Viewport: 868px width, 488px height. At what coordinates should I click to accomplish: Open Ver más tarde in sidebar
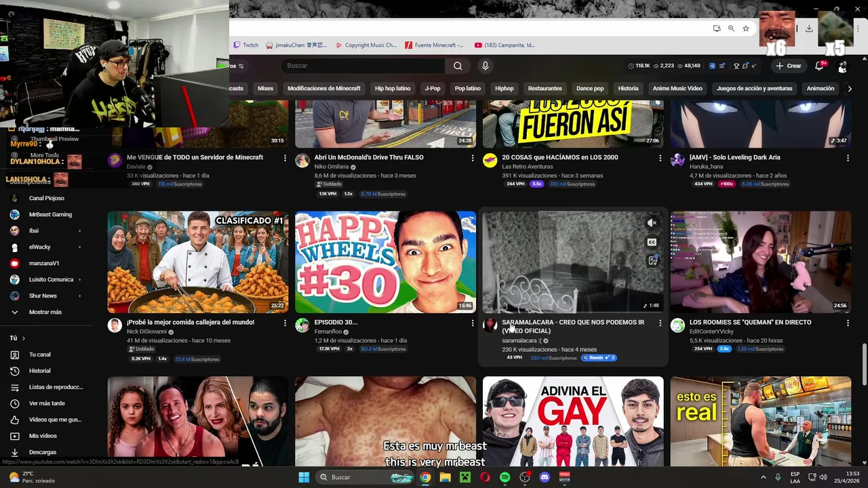tap(46, 403)
